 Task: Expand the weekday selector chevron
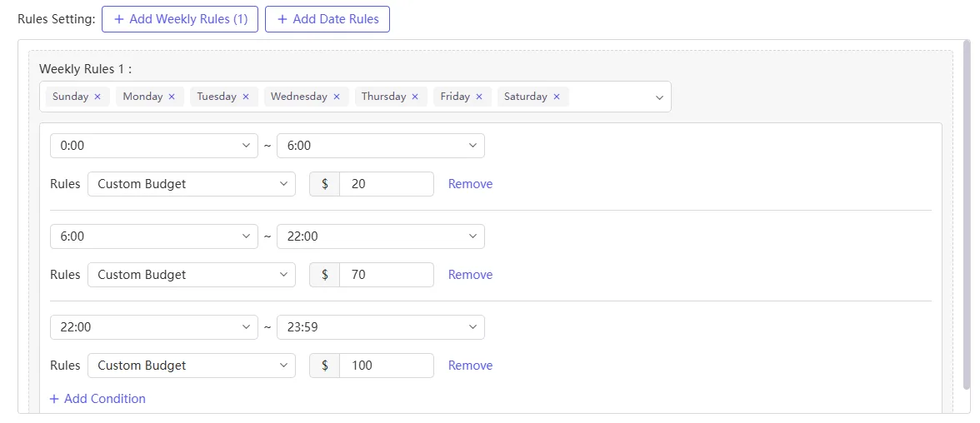(658, 97)
